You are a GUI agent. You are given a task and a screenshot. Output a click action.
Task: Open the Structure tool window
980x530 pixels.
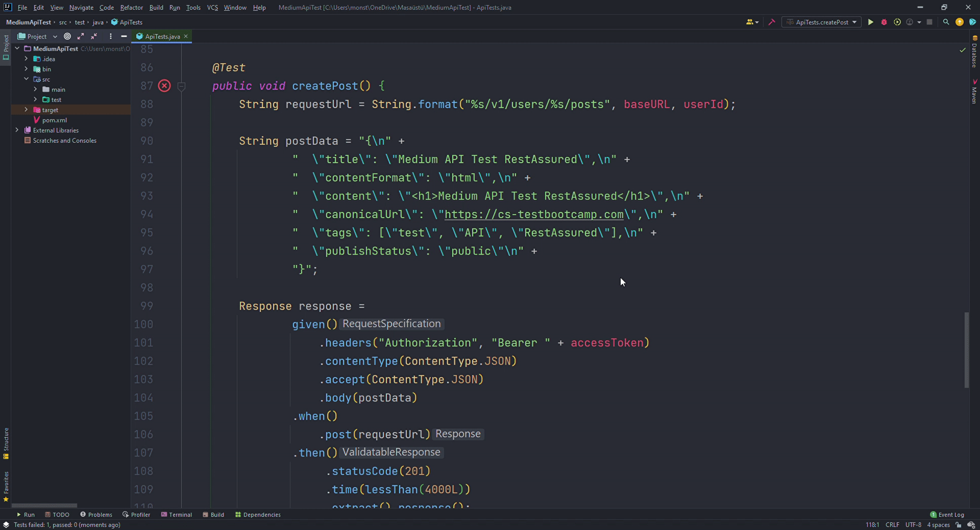pyautogui.click(x=6, y=443)
